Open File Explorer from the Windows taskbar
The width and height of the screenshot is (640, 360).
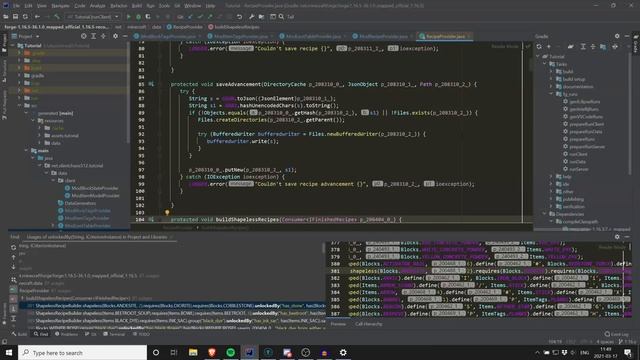pyautogui.click(x=193, y=353)
